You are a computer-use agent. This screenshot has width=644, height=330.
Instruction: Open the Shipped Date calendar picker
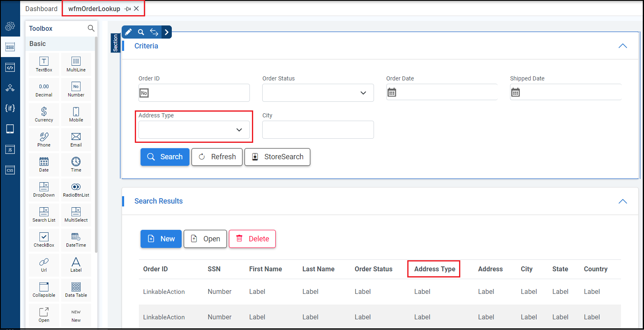click(515, 92)
